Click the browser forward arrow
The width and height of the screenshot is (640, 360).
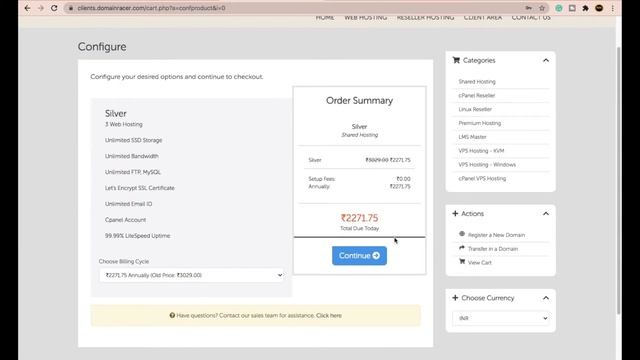[x=40, y=8]
